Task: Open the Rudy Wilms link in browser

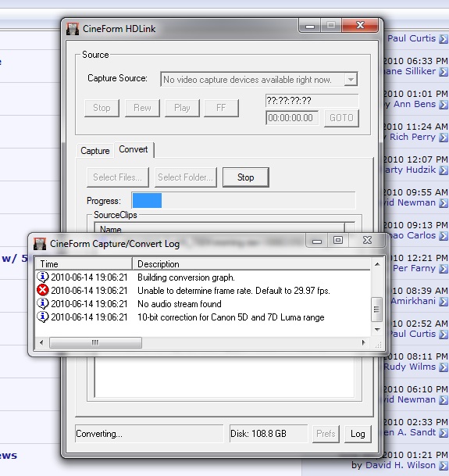Action: point(409,367)
